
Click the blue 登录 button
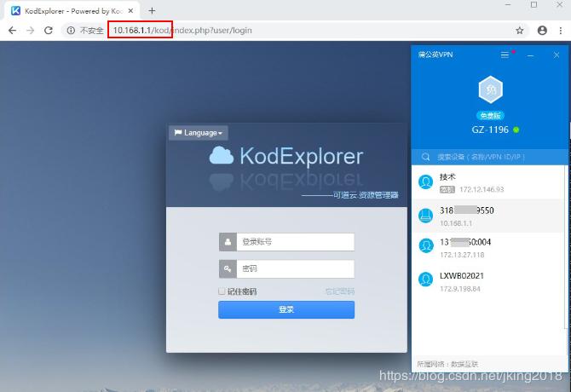coord(286,309)
